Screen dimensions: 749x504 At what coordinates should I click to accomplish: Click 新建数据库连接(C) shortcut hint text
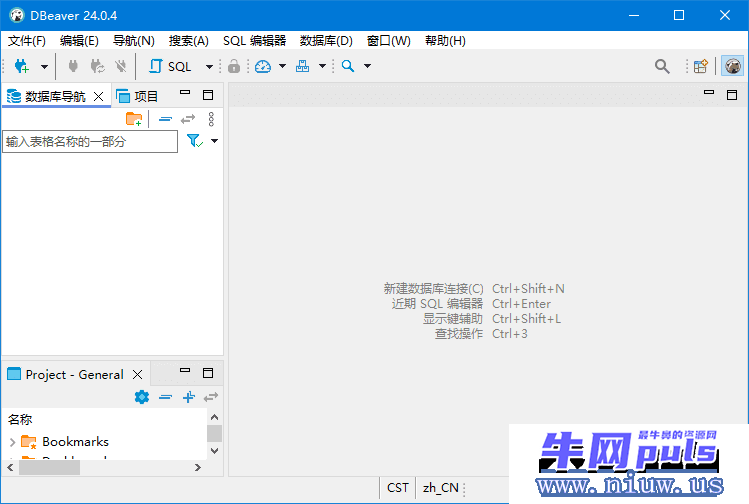click(434, 289)
